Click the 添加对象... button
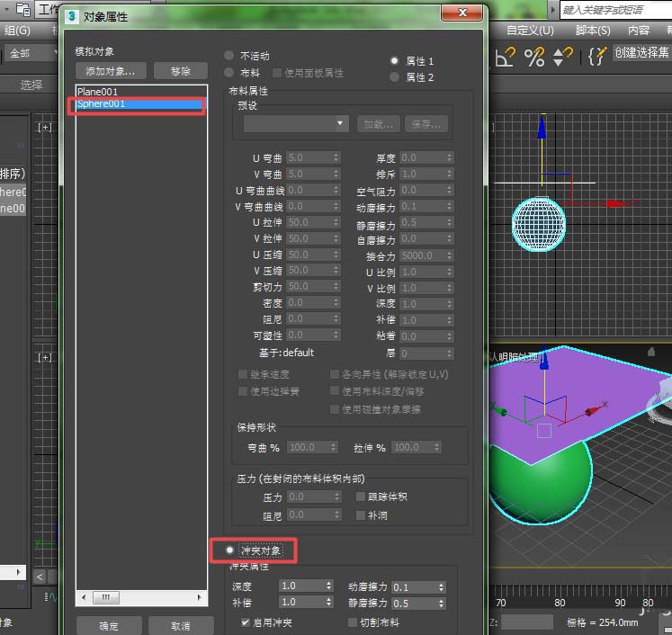672x635 pixels. (x=111, y=71)
